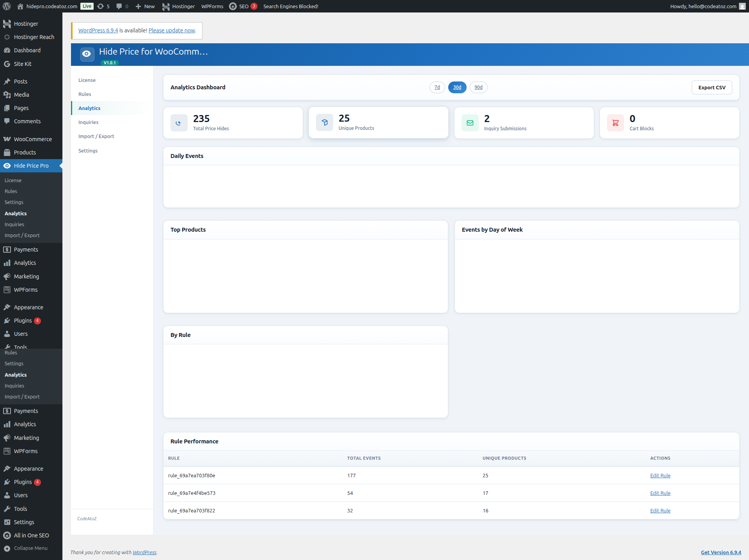Image resolution: width=749 pixels, height=560 pixels.
Task: Select the 7d time range
Action: click(x=437, y=87)
